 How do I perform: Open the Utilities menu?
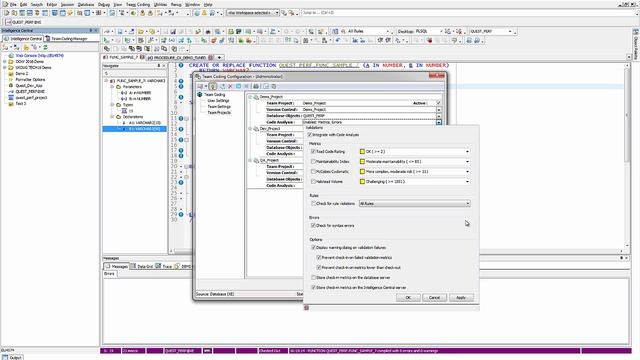point(160,4)
